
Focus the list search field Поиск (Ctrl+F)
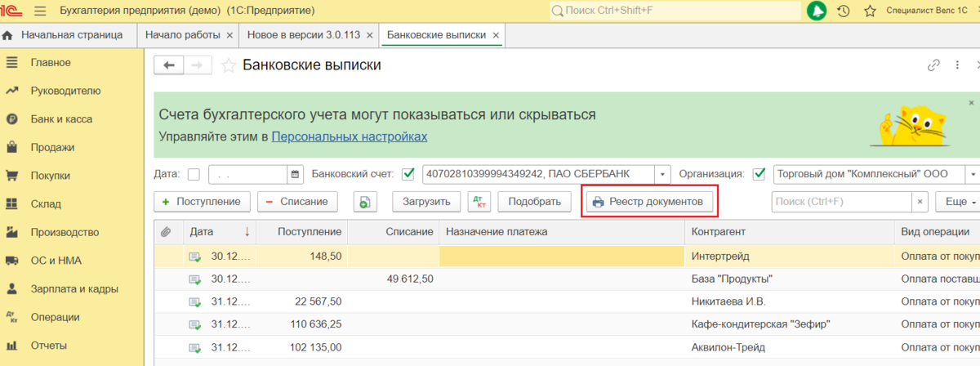(842, 201)
